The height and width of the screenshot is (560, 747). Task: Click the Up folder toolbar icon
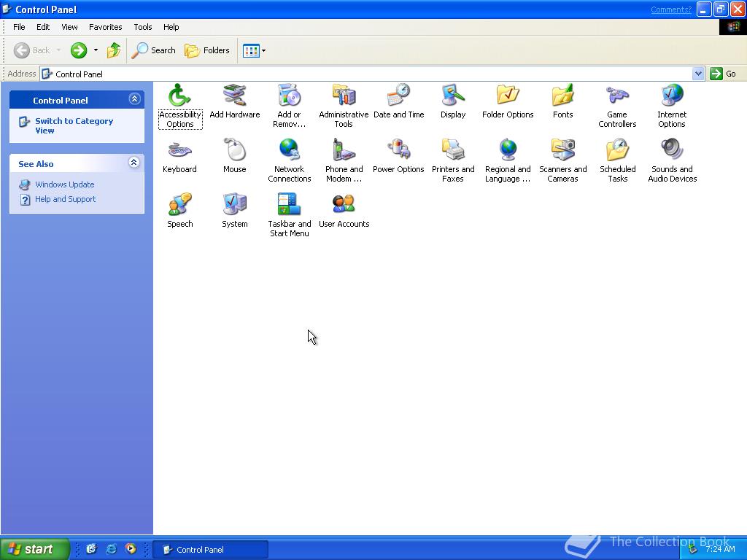click(113, 50)
